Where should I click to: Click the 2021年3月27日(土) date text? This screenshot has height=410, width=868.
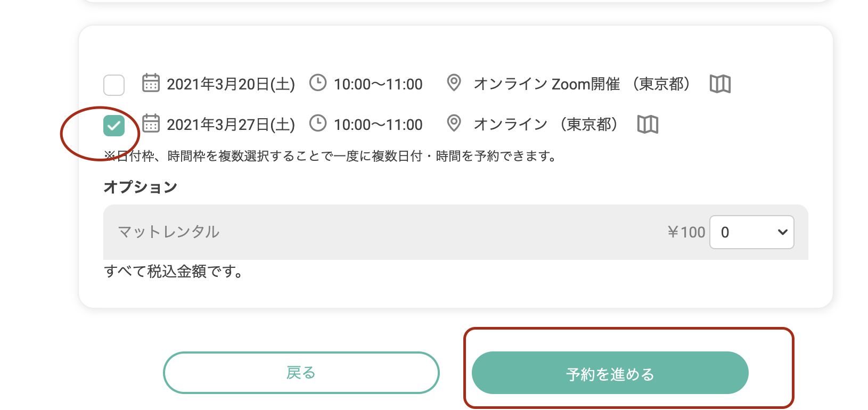point(231,125)
